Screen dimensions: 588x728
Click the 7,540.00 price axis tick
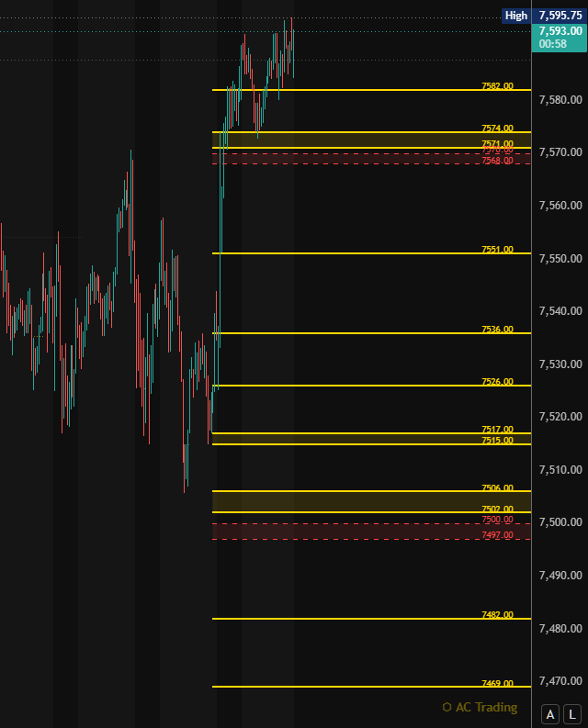point(560,311)
